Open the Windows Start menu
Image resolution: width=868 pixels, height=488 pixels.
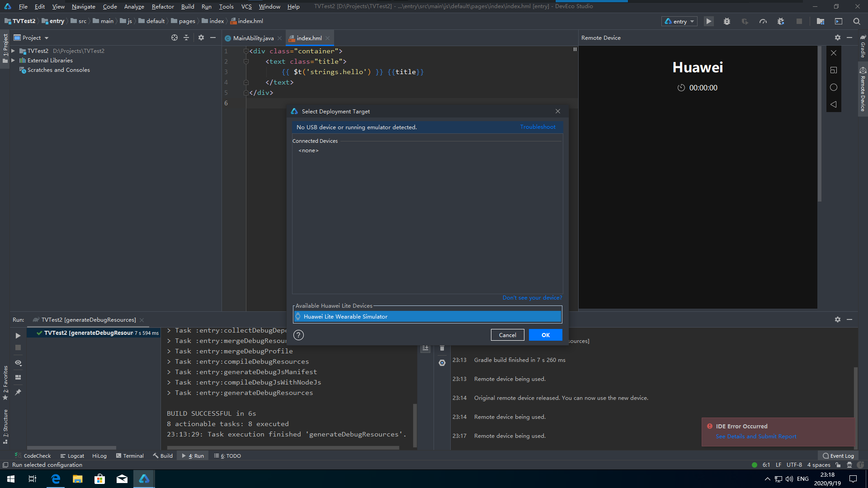click(11, 479)
